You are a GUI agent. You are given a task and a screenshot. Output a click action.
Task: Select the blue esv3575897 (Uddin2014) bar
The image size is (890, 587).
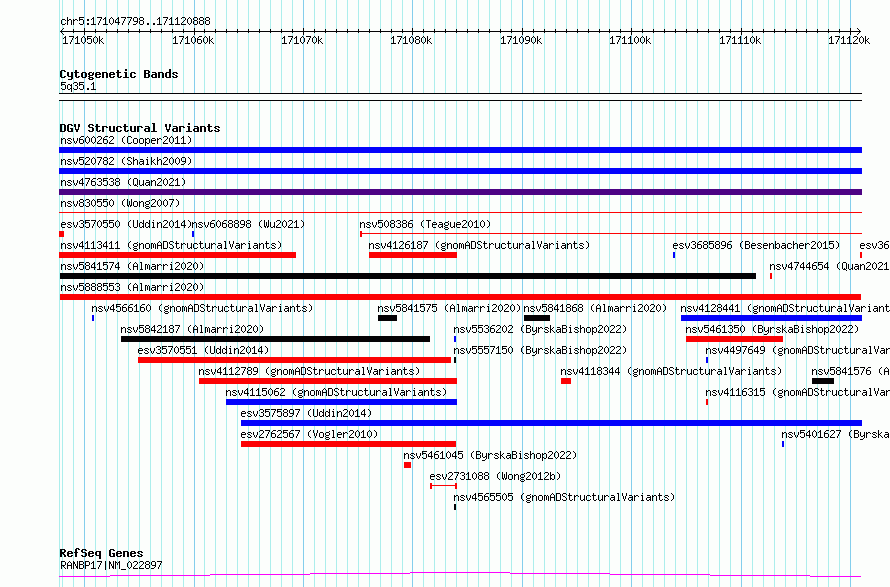coord(551,423)
